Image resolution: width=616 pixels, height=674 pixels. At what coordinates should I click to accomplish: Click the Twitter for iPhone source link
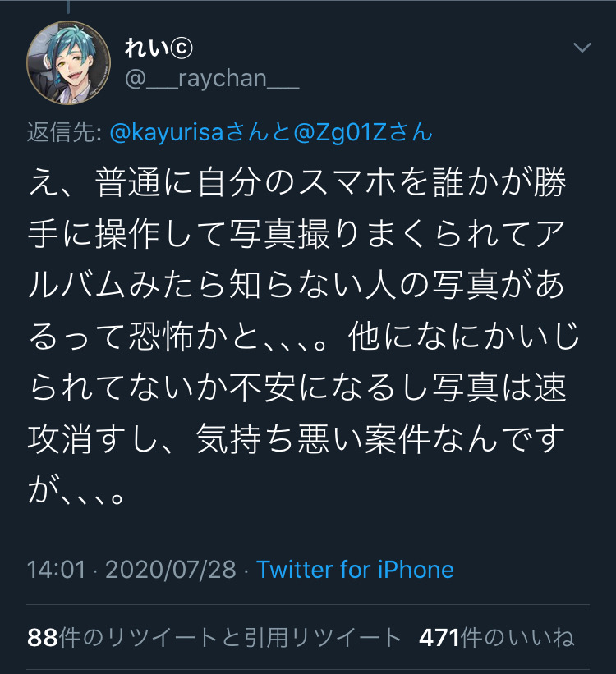pos(356,570)
